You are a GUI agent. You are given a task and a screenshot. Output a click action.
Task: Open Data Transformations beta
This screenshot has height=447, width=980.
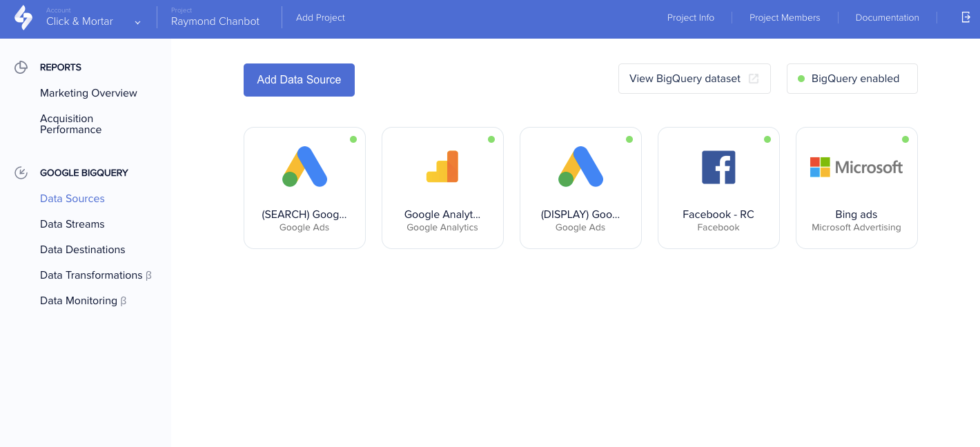pyautogui.click(x=96, y=275)
